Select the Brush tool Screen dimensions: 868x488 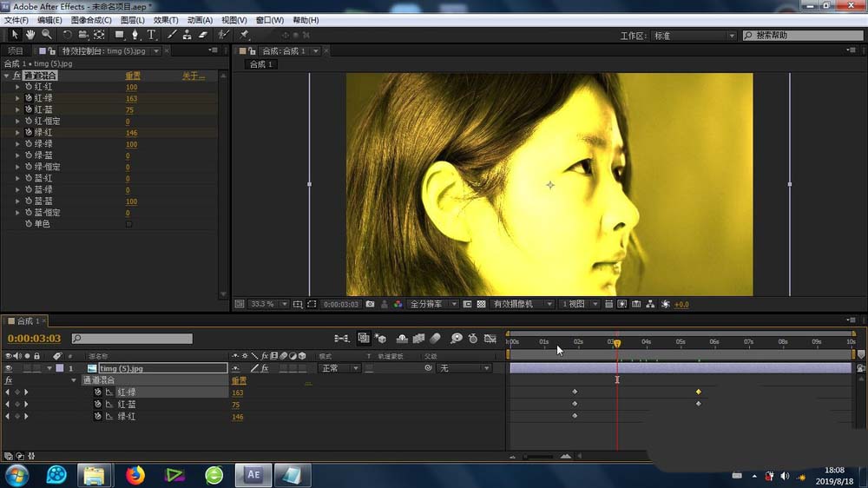(171, 35)
